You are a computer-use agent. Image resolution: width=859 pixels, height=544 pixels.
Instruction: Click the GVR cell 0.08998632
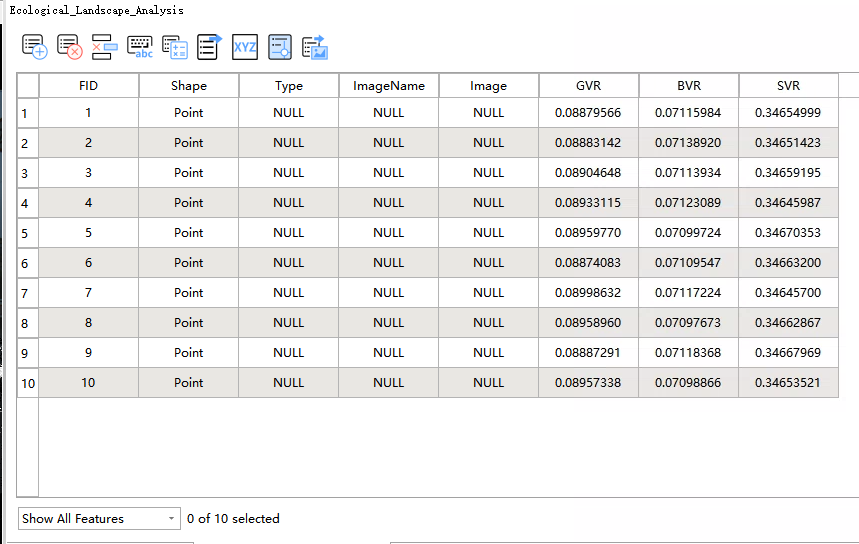(588, 293)
